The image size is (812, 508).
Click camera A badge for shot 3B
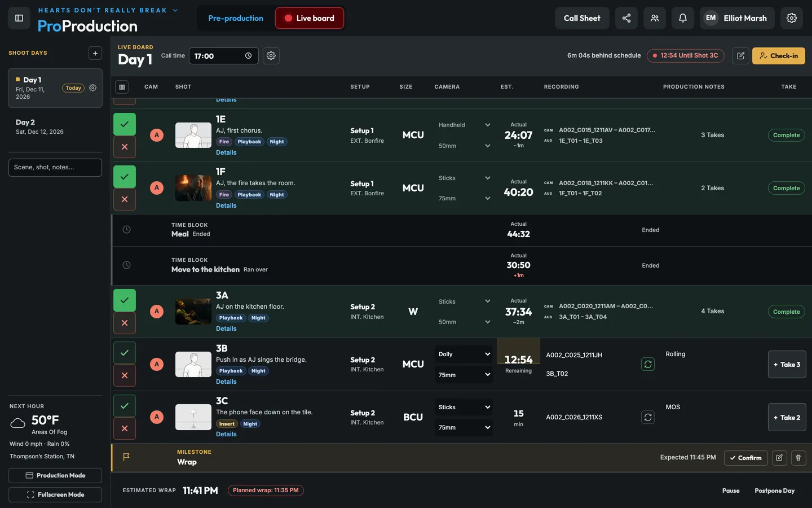coord(157,365)
